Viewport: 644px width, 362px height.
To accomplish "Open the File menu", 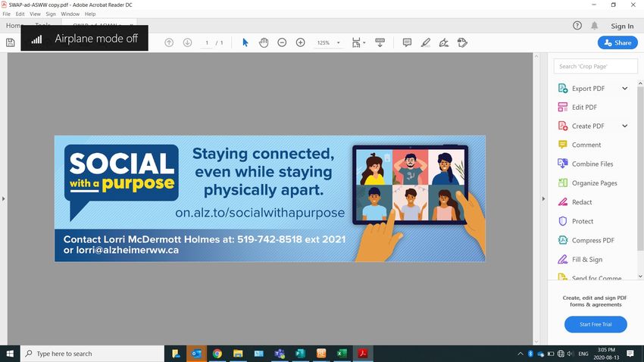I will pyautogui.click(x=7, y=14).
